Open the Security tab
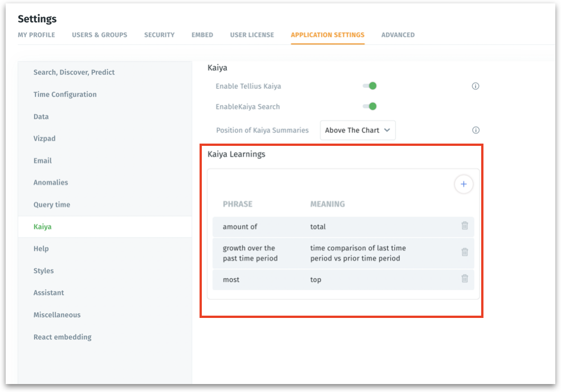Viewport: 561px width, 392px height. (x=159, y=35)
